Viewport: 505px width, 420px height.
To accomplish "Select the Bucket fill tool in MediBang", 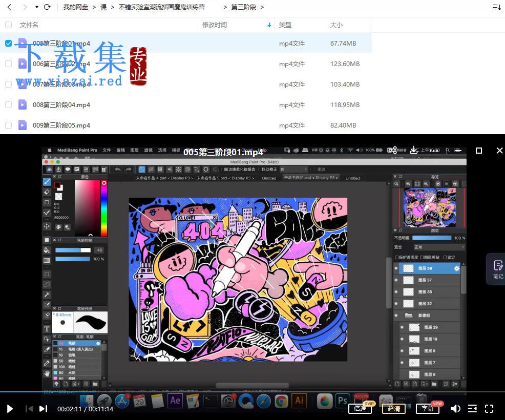I will pos(47,250).
